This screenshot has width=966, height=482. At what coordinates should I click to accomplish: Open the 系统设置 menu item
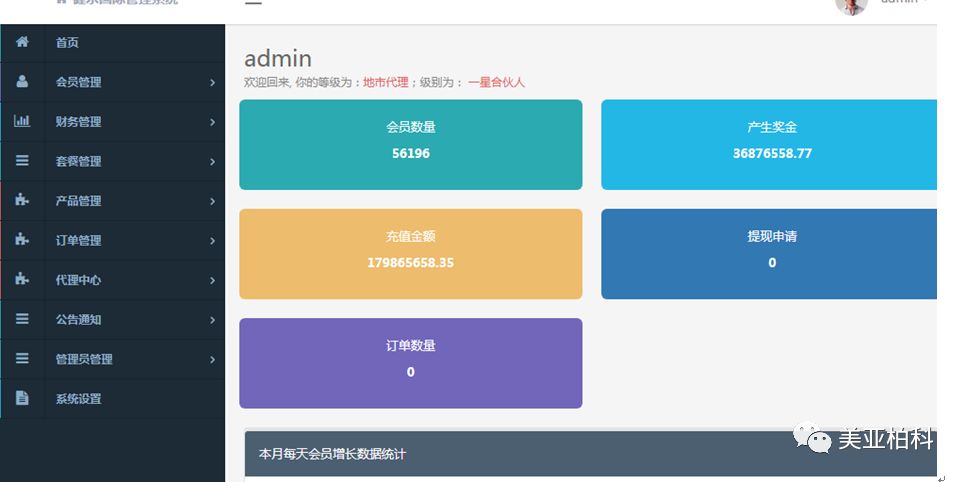pos(113,399)
